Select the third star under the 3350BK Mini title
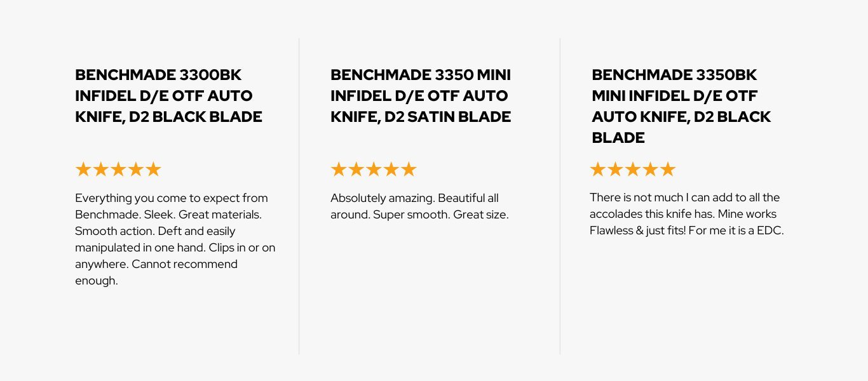The image size is (868, 381). (633, 170)
